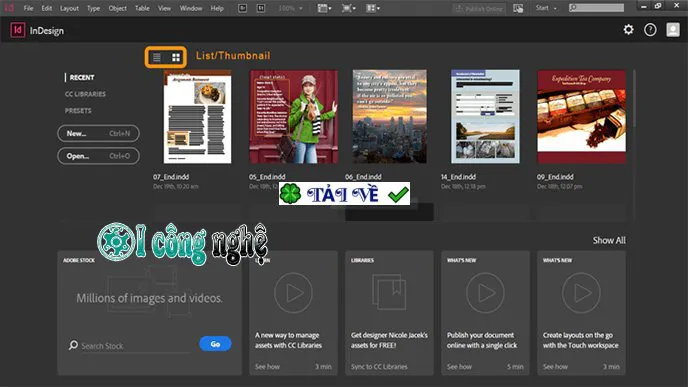This screenshot has height=387, width=688.
Task: Click the search field in menu bar
Action: point(596,8)
